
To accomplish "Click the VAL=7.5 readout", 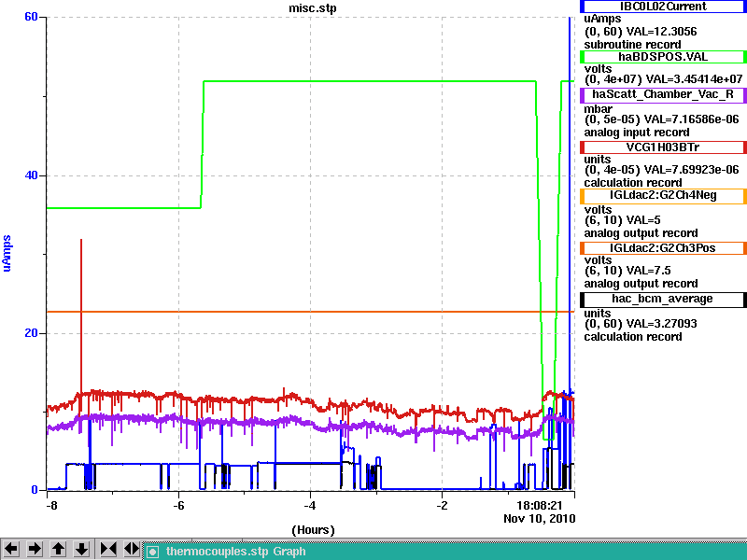I will pyautogui.click(x=648, y=271).
